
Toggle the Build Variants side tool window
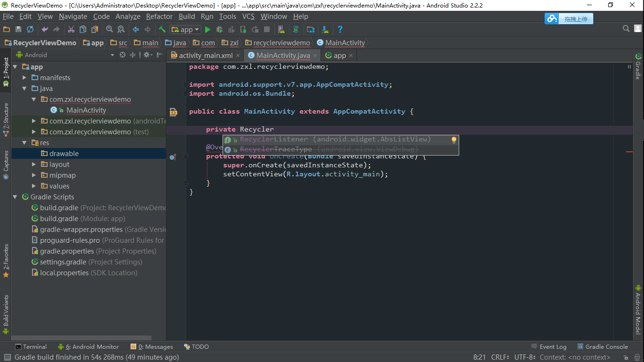(6, 315)
